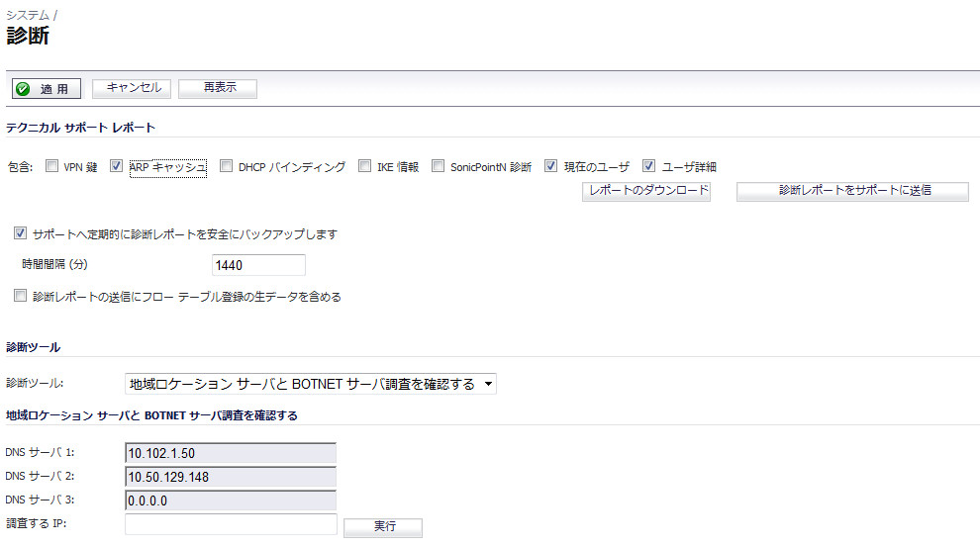Screen dimensions: 980x546
Task: Click the キャンセル button
Action: coord(134,88)
